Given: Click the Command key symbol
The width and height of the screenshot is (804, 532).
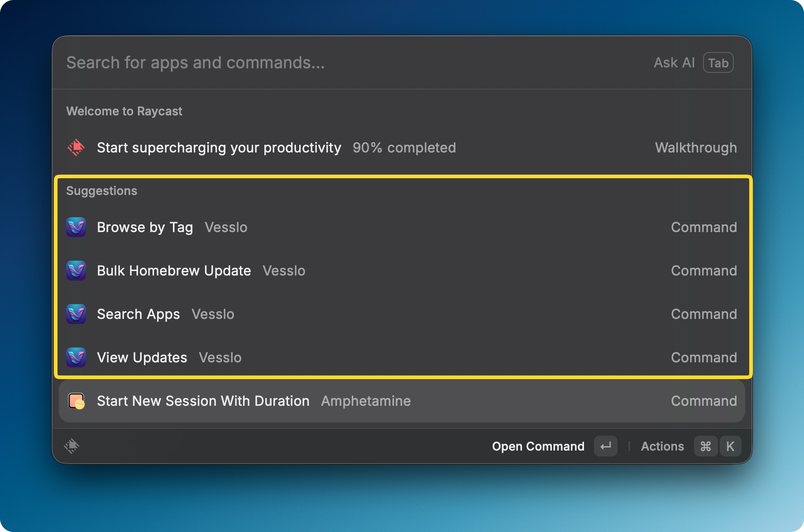Looking at the screenshot, I should [705, 446].
